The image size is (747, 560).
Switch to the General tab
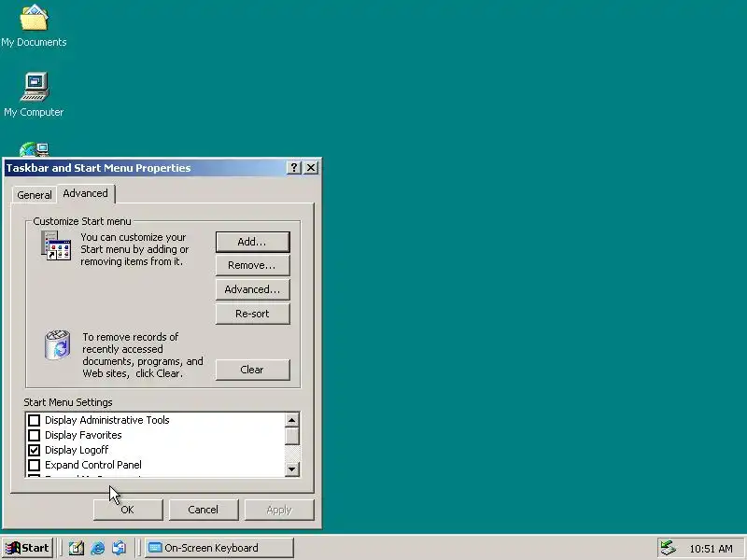[x=35, y=195]
